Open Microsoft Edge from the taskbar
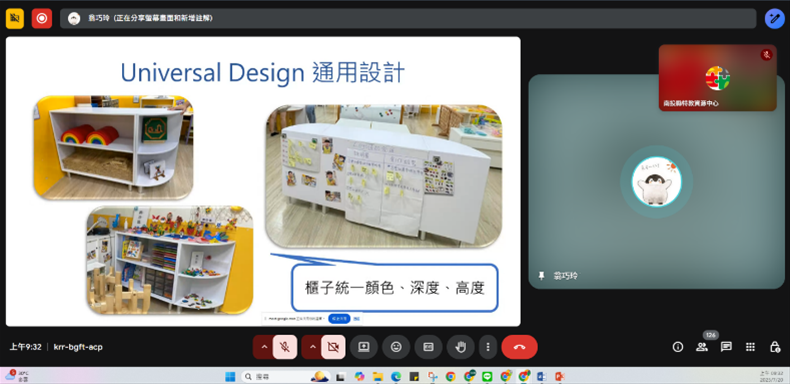The image size is (790, 384). (396, 376)
